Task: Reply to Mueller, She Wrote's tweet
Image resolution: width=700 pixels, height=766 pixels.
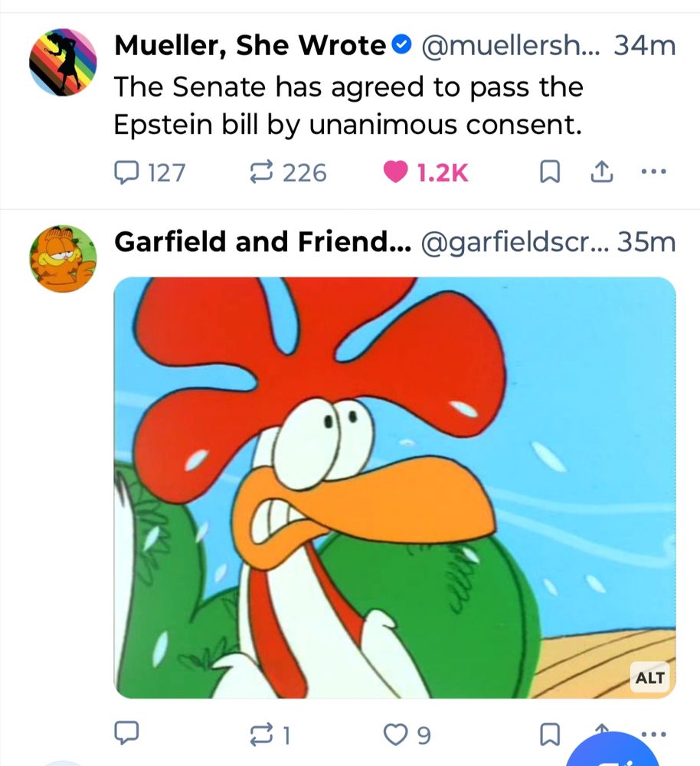Action: click(x=126, y=172)
